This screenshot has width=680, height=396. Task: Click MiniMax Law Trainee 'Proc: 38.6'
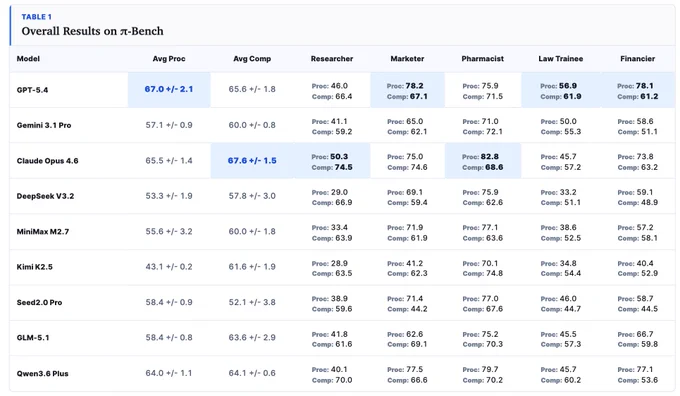pyautogui.click(x=559, y=227)
